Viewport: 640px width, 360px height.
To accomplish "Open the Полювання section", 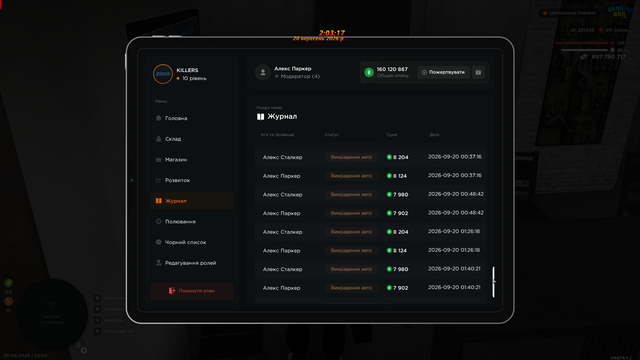I will click(192, 222).
